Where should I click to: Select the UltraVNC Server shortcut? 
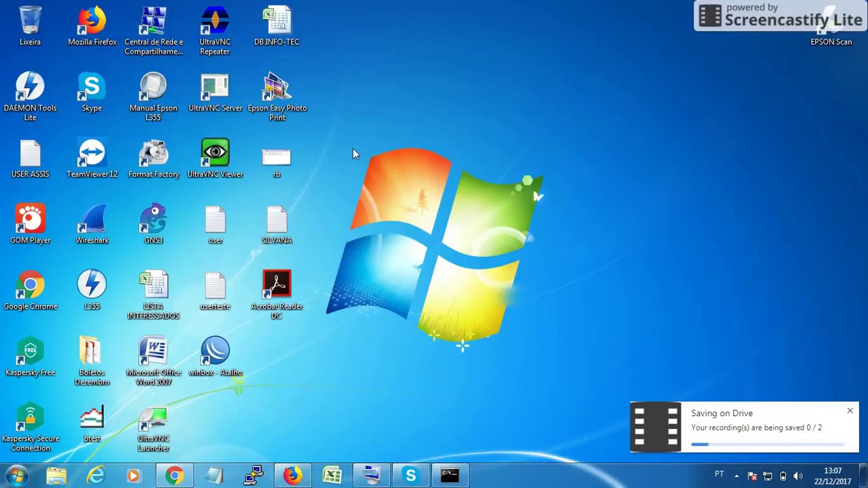[215, 92]
